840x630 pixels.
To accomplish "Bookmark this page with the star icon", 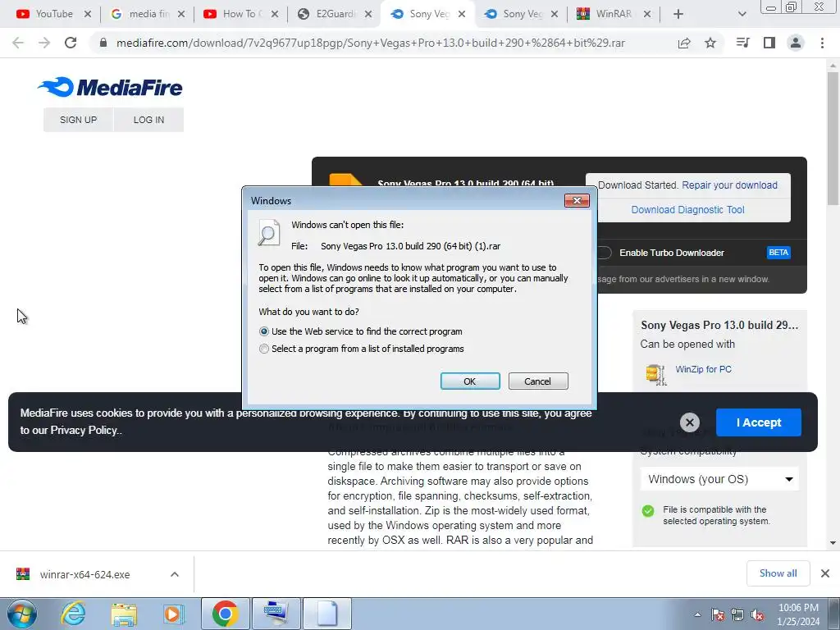I will [710, 43].
